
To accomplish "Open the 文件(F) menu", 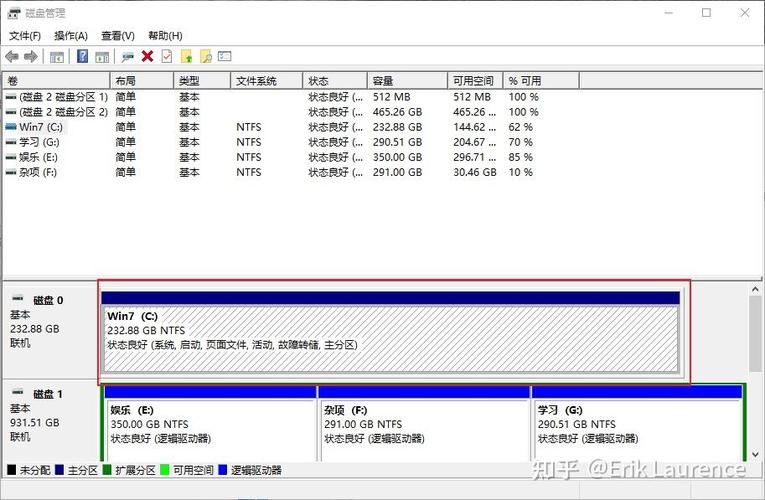I will pyautogui.click(x=25, y=36).
